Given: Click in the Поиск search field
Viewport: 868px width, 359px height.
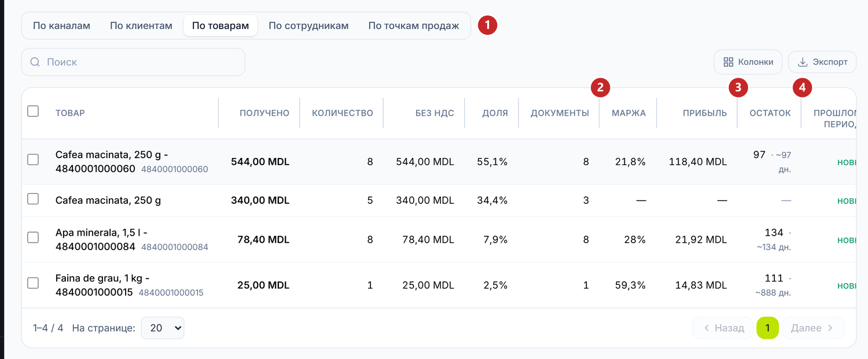Looking at the screenshot, I should [x=133, y=62].
